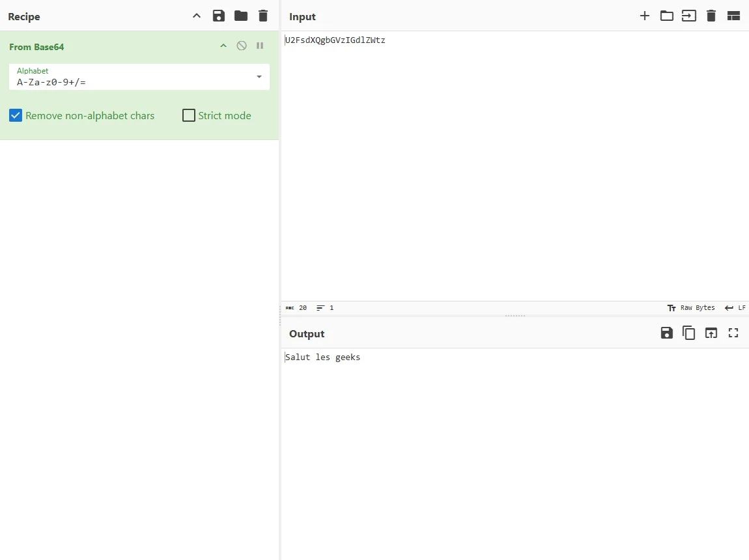Screen dimensions: 749x560
Task: Click the input/output split handle
Action: 515,316
